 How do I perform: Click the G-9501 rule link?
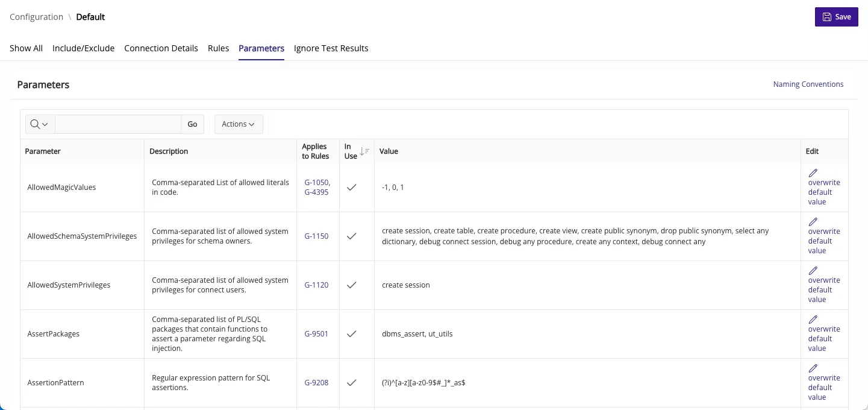[x=316, y=334]
